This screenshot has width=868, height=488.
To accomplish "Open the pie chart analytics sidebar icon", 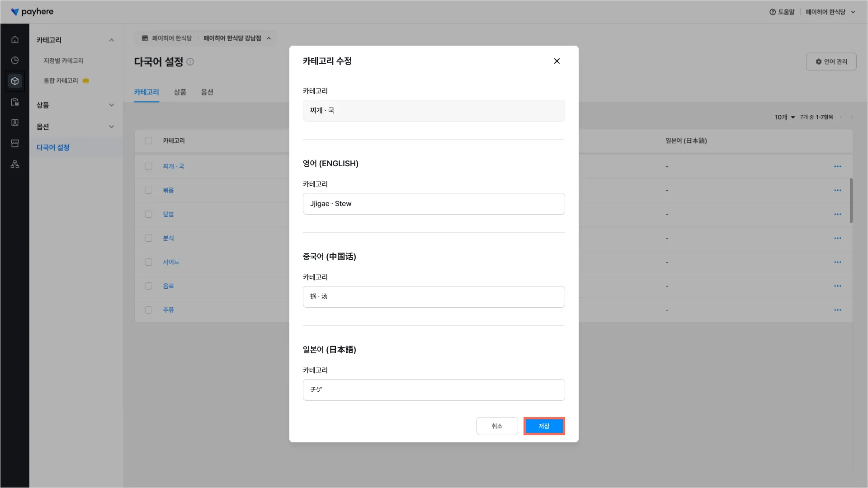I will (15, 61).
